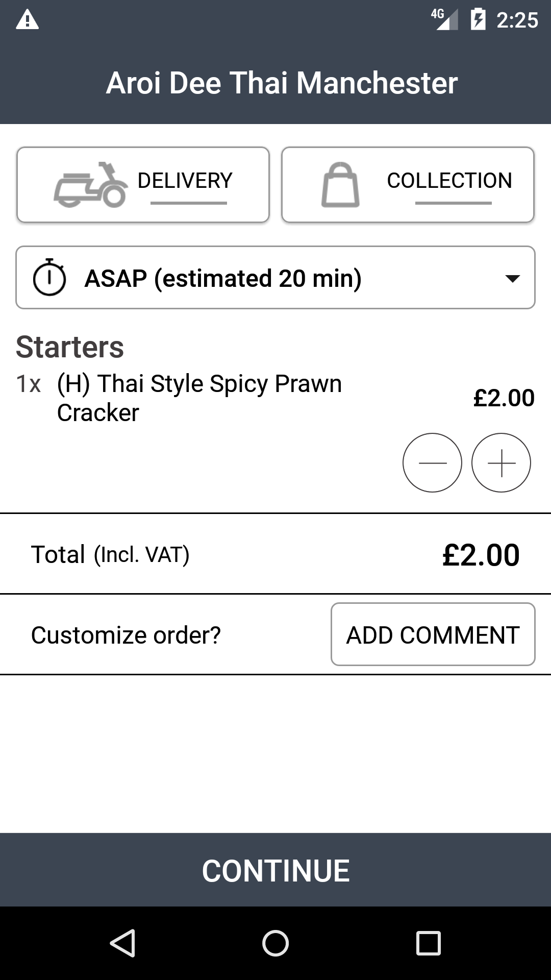
Task: Tap the Starters section heading
Action: 70,347
